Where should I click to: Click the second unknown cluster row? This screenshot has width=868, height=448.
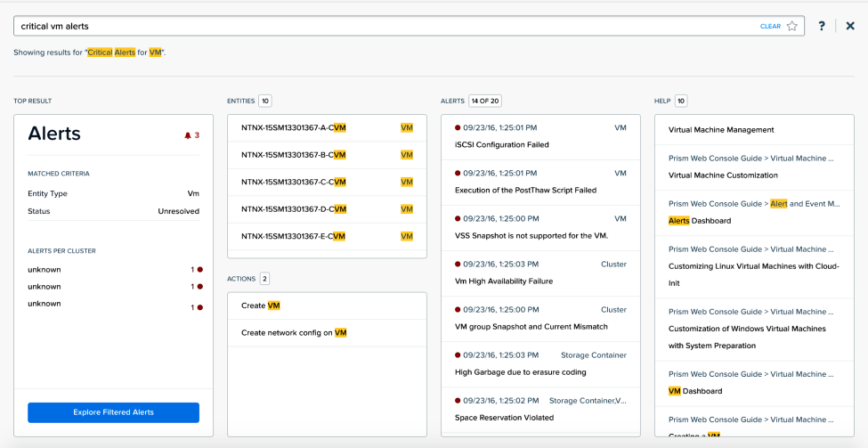(115, 287)
